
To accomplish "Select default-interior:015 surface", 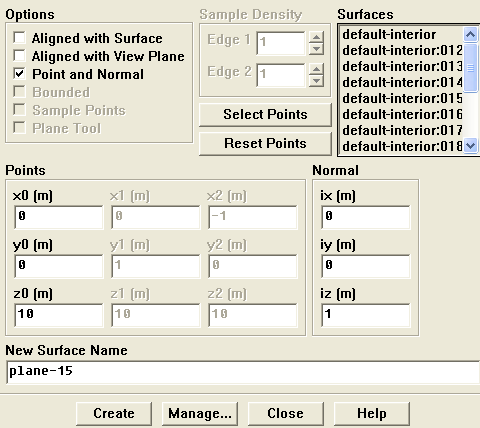I will 402,98.
